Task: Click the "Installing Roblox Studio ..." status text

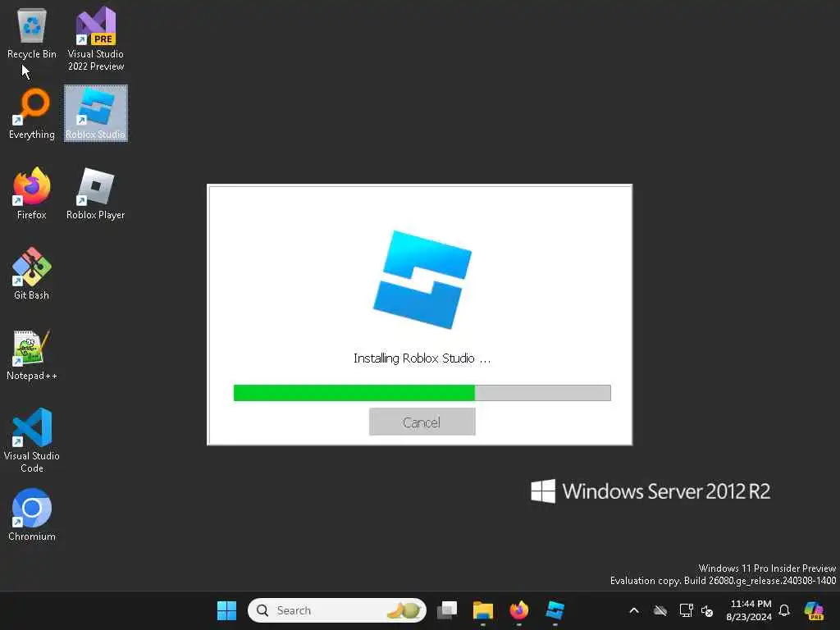Action: 422,358
